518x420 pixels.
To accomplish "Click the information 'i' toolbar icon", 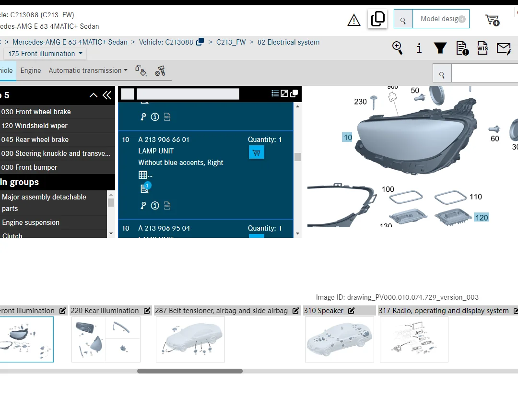I will click(419, 48).
